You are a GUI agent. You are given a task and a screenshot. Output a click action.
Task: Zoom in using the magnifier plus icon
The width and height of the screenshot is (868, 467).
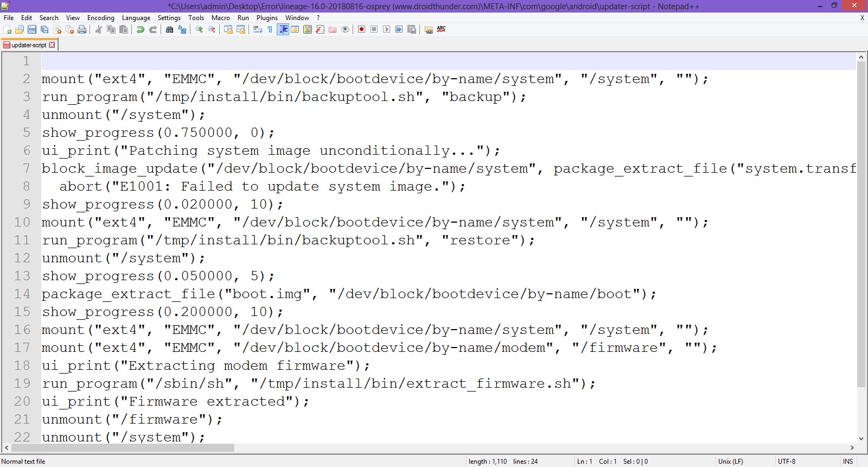[x=199, y=29]
